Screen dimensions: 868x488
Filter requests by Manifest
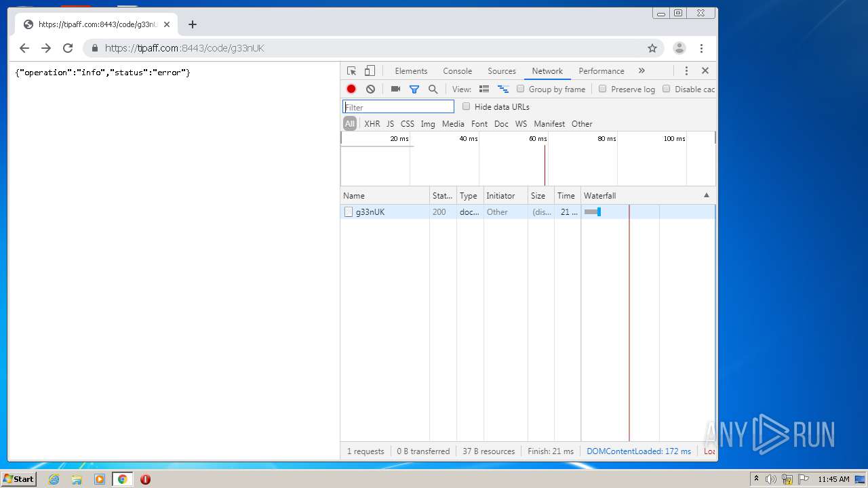click(549, 123)
